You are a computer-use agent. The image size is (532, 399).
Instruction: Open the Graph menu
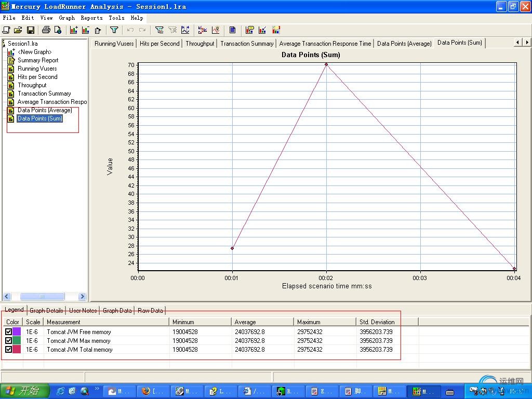(67, 18)
